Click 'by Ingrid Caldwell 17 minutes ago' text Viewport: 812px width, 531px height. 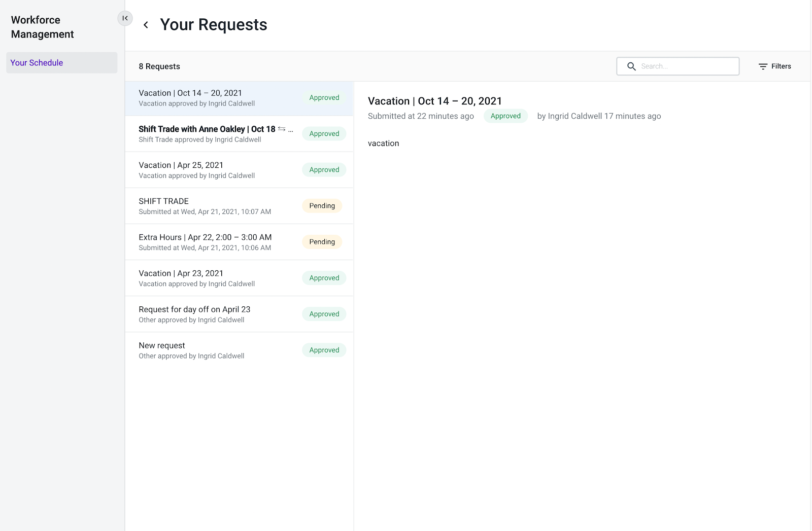pos(599,116)
